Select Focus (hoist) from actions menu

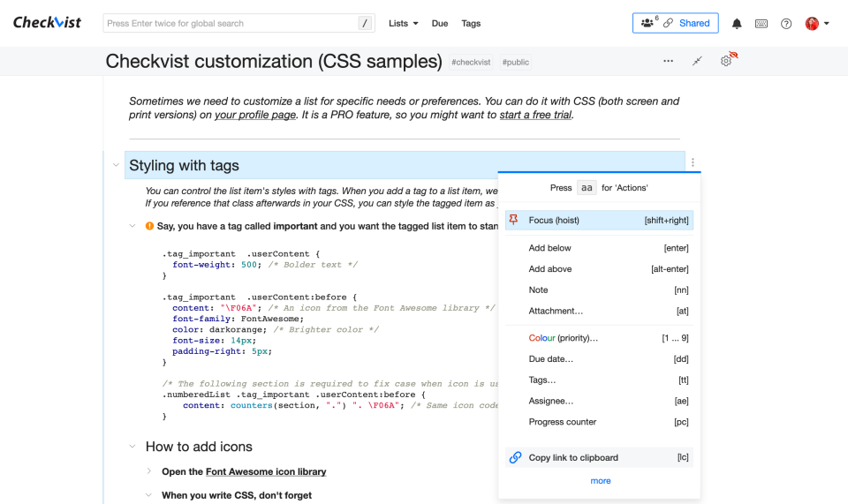(x=554, y=220)
